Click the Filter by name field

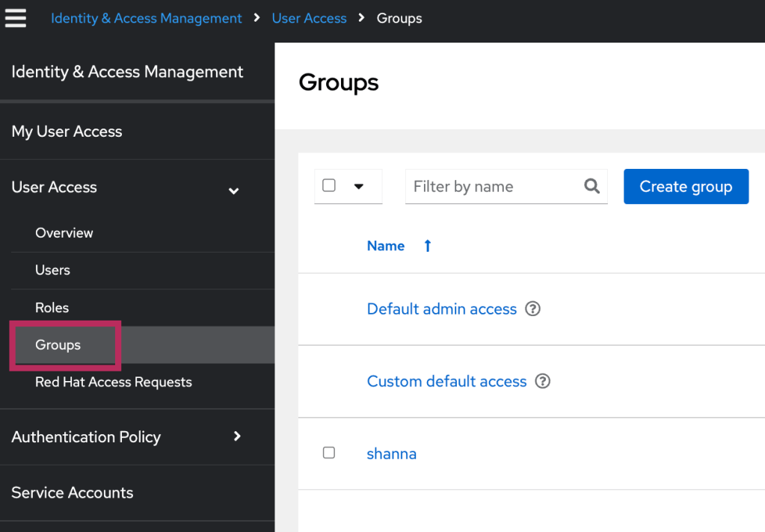tap(494, 186)
